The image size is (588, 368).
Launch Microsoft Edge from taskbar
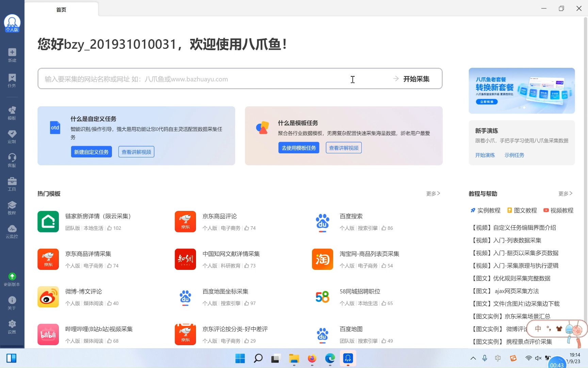[x=330, y=358]
